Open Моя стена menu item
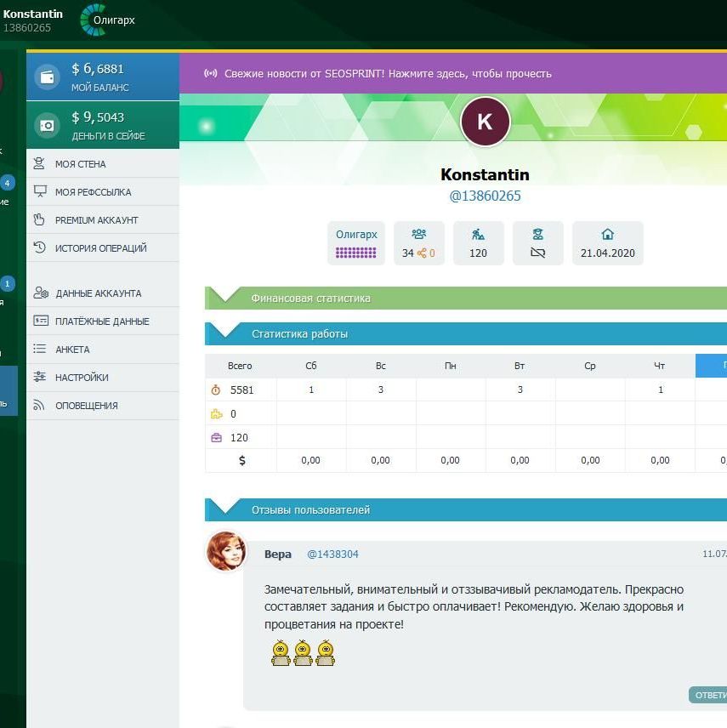 [x=103, y=164]
